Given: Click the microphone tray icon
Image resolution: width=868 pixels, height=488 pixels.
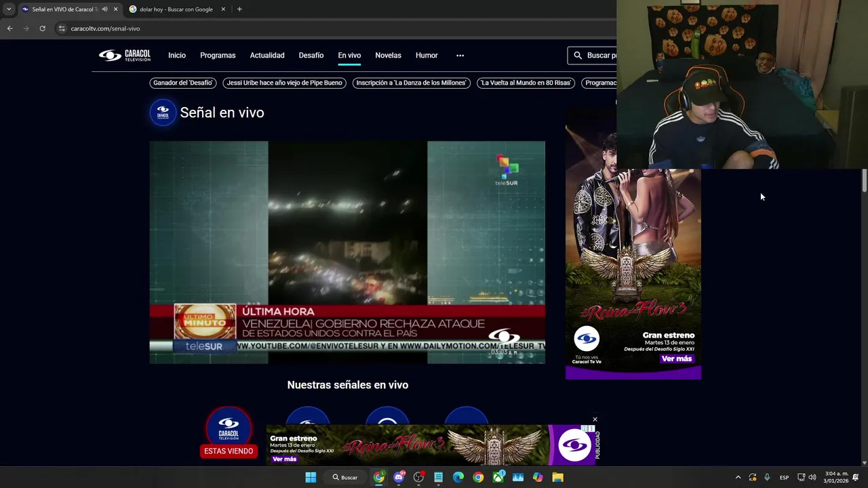Looking at the screenshot, I should 767,477.
